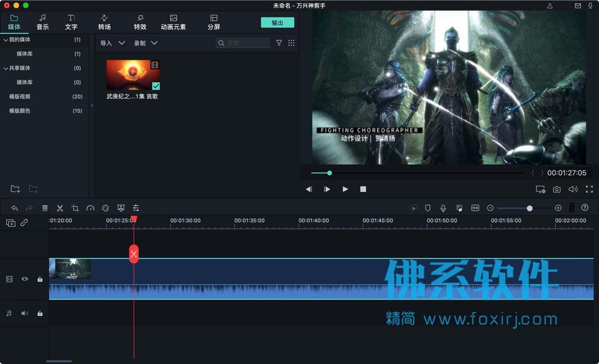The width and height of the screenshot is (599, 364).
Task: Click the horizontal timeline scrollbar
Action: point(59,361)
